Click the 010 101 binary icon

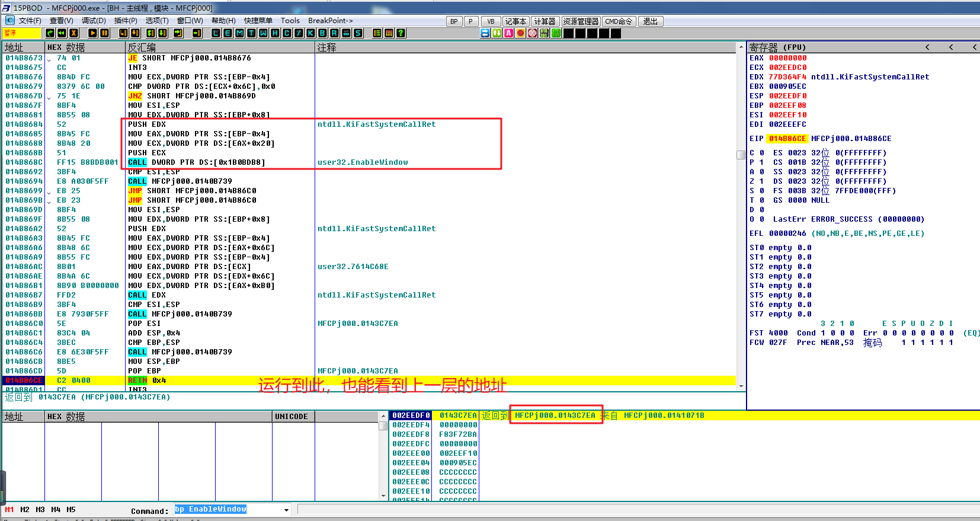pyautogui.click(x=545, y=33)
